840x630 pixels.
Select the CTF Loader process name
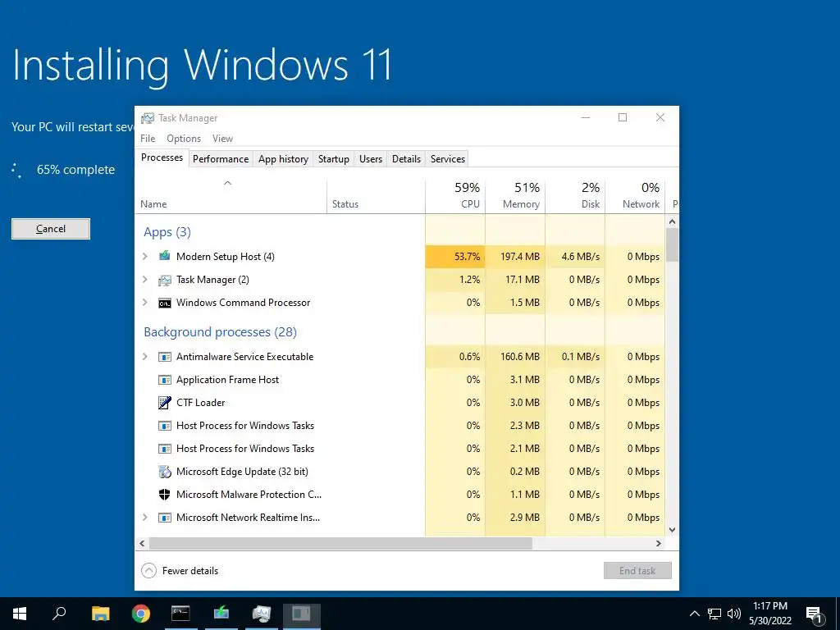point(201,402)
